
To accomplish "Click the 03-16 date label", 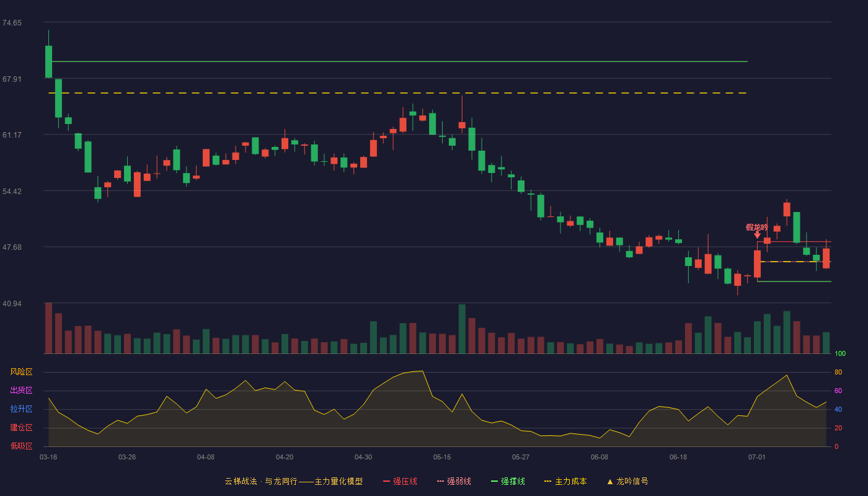I will [x=48, y=457].
